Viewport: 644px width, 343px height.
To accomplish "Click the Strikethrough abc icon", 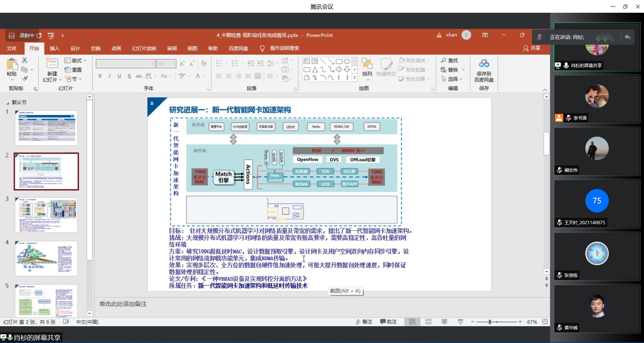I will click(x=139, y=76).
